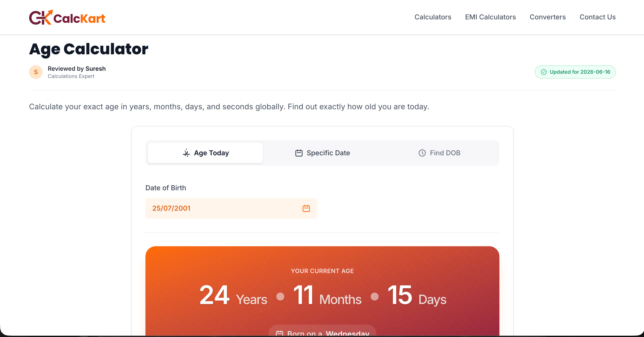Click the calendar icon on Specific Date tab
The width and height of the screenshot is (644, 337).
tap(299, 153)
